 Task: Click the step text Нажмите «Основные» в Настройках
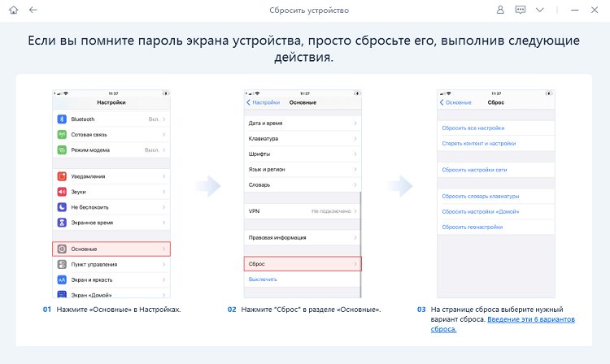[119, 310]
